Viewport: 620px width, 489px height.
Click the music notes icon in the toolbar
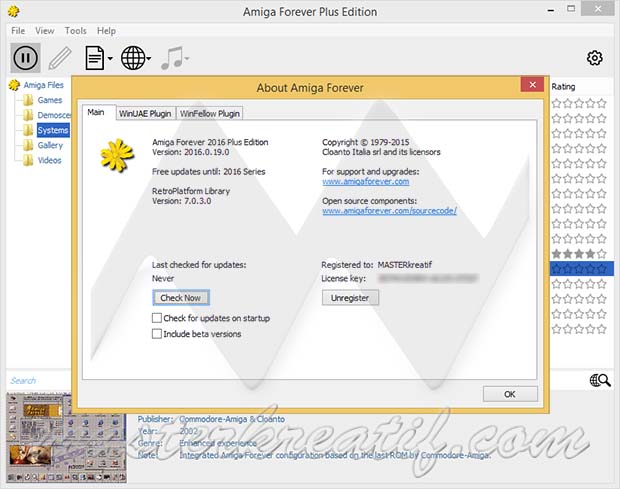point(172,58)
